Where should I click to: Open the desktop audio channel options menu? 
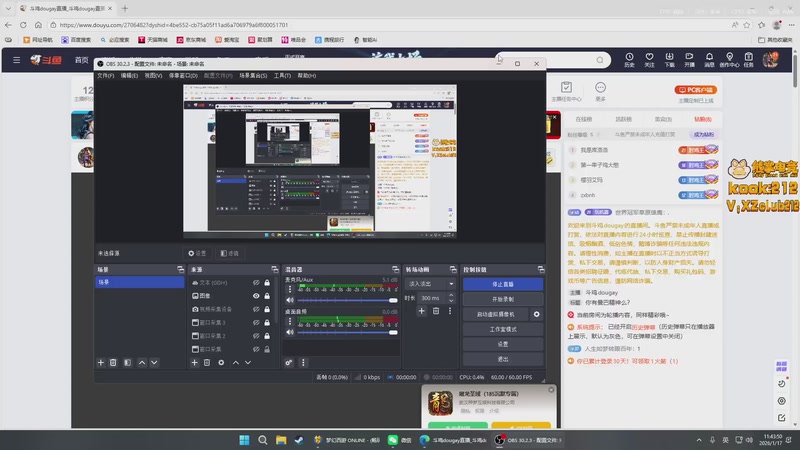pyautogui.click(x=290, y=321)
